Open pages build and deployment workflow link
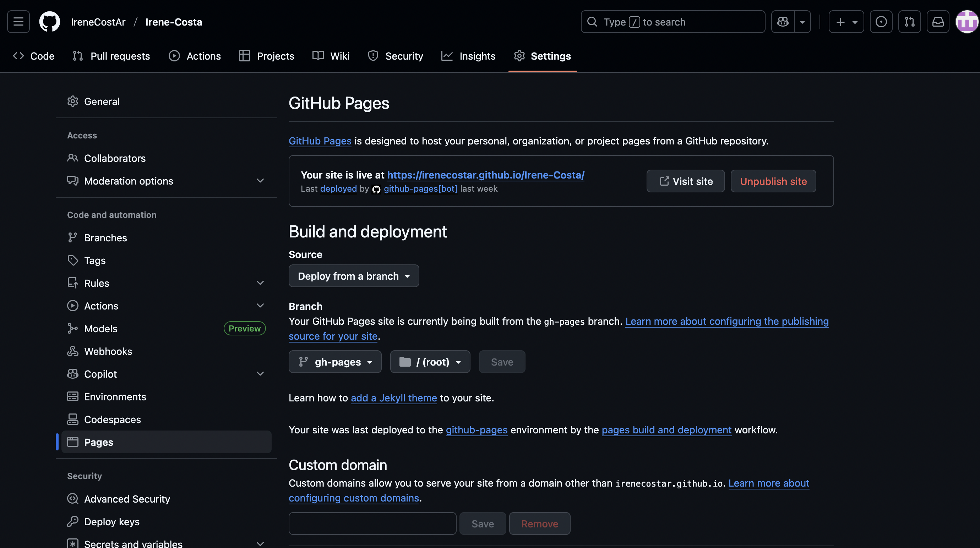Screen dimensions: 980x548 (x=666, y=430)
